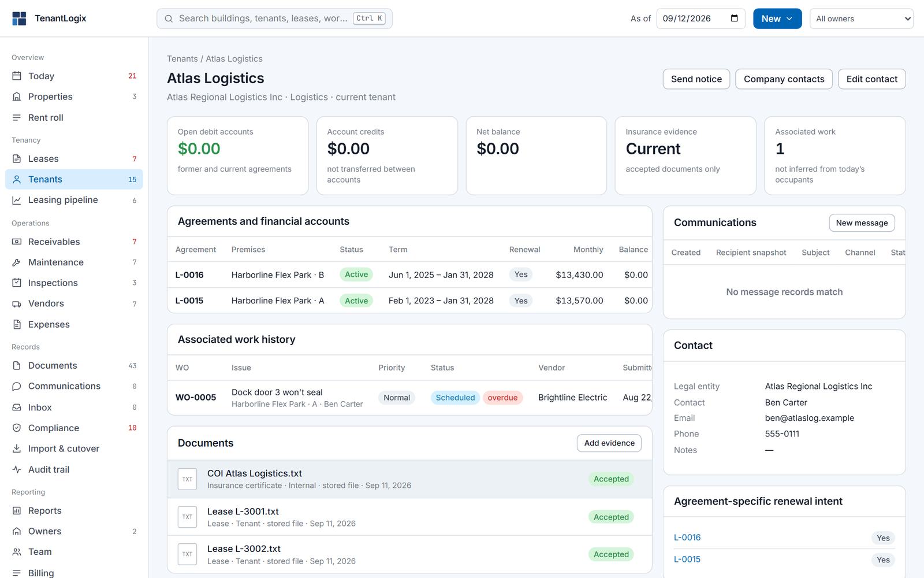The image size is (924, 578).
Task: Click the Brightline Electric vendor cell
Action: click(573, 398)
